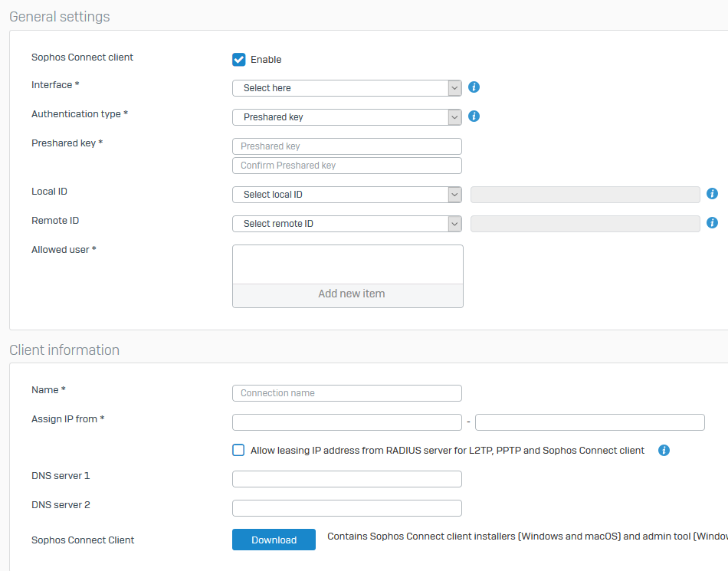This screenshot has height=571, width=728.
Task: Click the DNS server 2 input field
Action: point(347,508)
